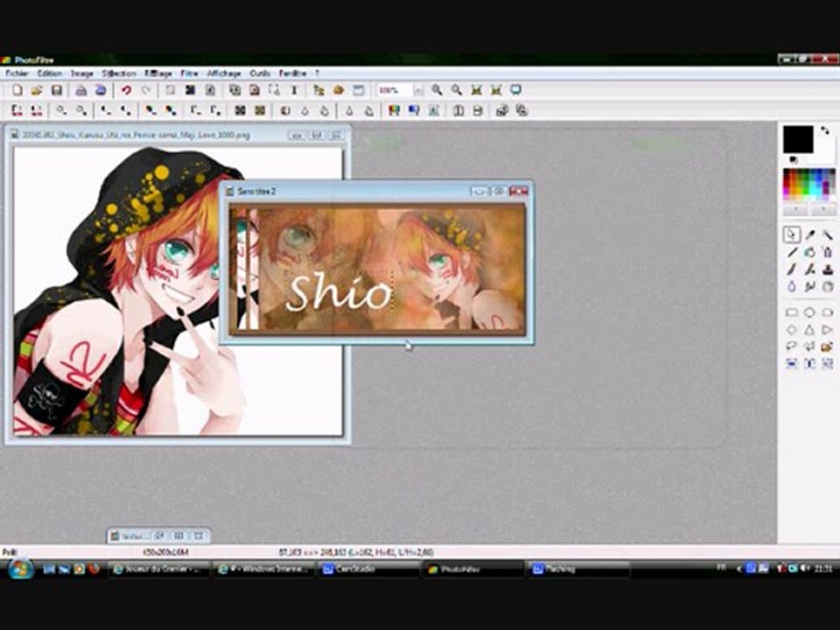The image size is (840, 630).
Task: Select the upright Triangle selection shape
Action: click(810, 330)
